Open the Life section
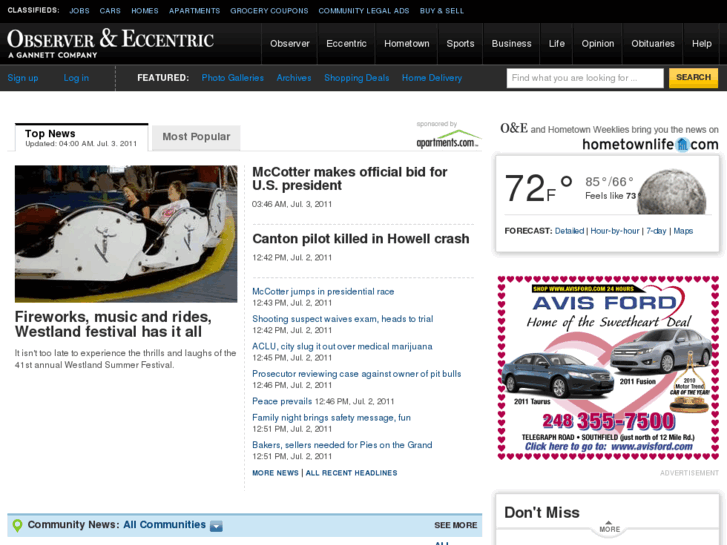727x545 pixels. pyautogui.click(x=556, y=44)
